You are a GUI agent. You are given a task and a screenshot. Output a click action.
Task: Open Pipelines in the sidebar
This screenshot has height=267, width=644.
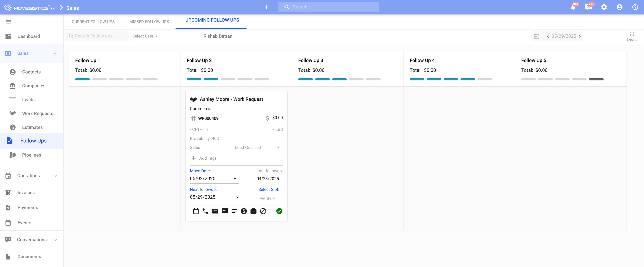(32, 155)
